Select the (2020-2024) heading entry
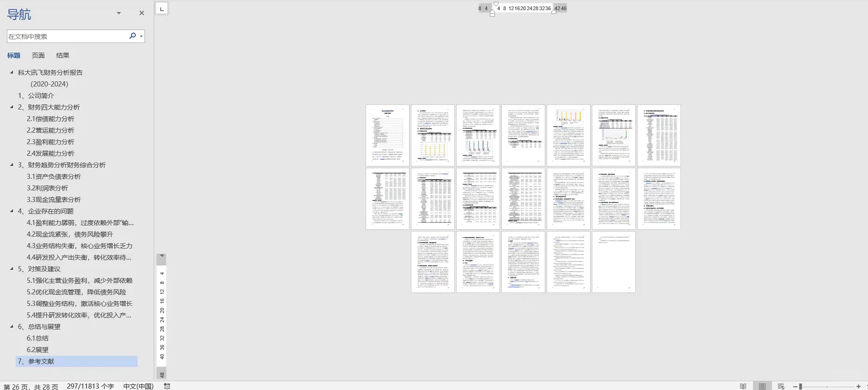This screenshot has width=868, height=390. point(49,84)
